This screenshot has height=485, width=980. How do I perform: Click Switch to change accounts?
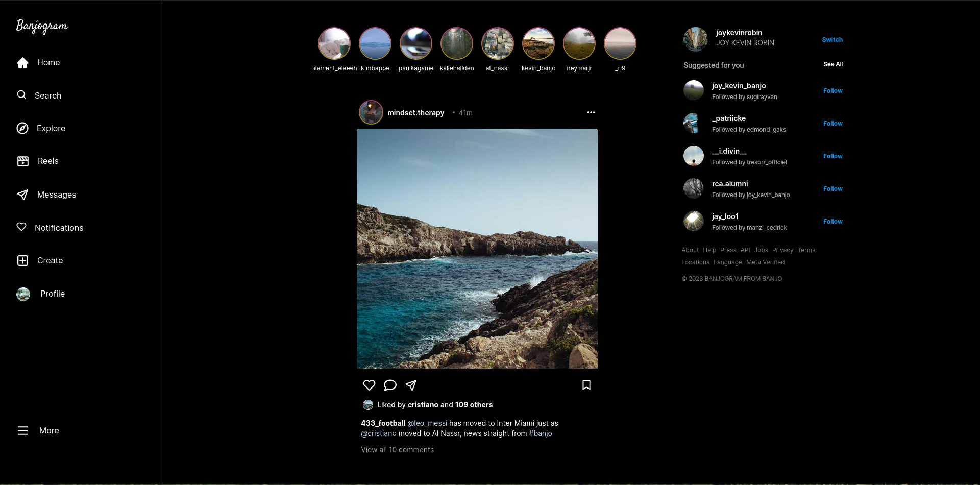point(832,39)
